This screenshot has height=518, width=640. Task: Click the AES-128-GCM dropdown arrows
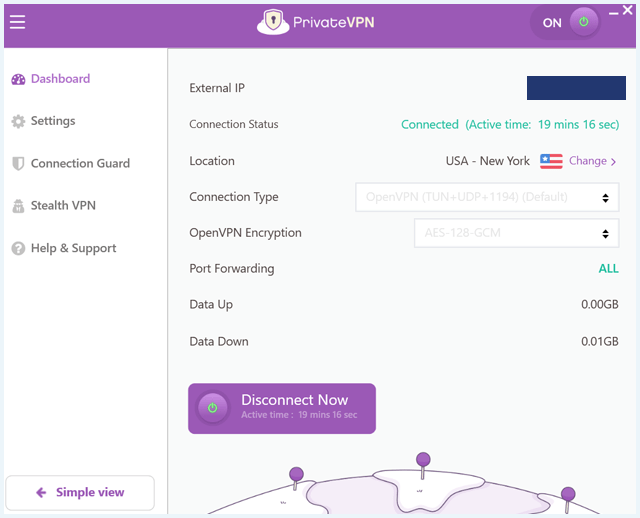(x=605, y=233)
